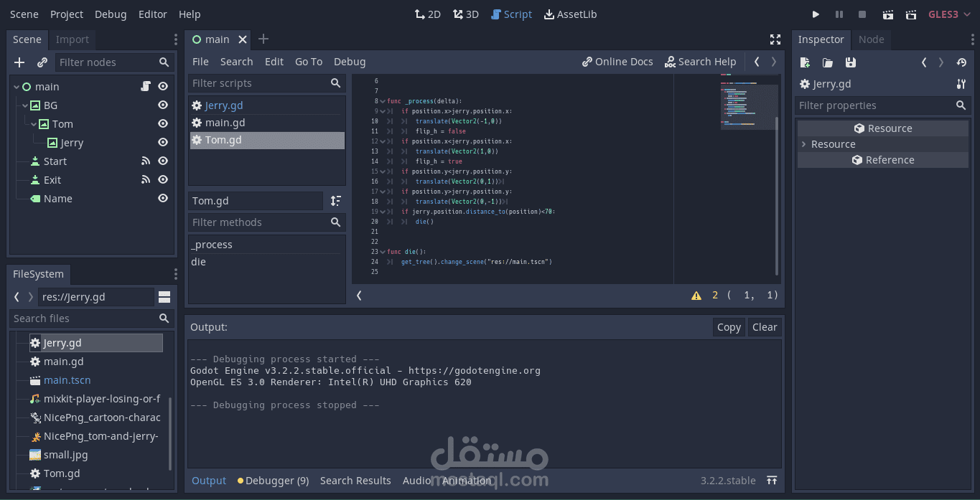Hide the Tom node
The width and height of the screenshot is (980, 500).
pyautogui.click(x=163, y=124)
